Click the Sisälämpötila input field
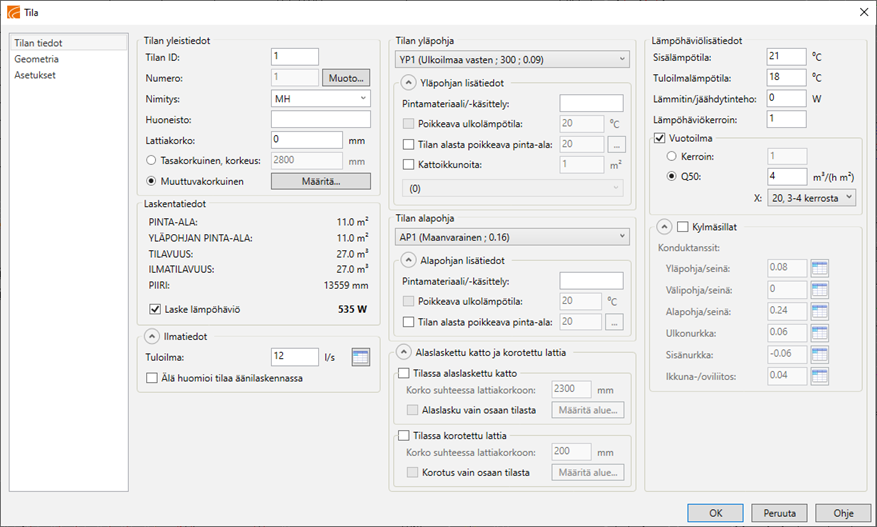Image resolution: width=877 pixels, height=527 pixels. point(786,57)
